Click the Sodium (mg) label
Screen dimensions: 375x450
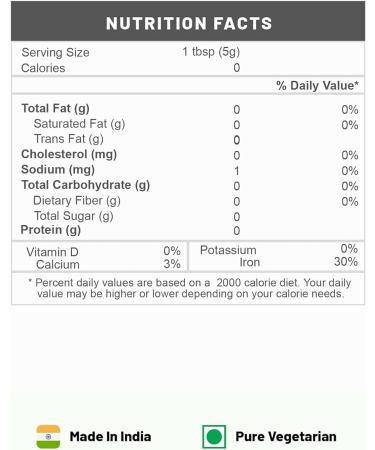pos(58,170)
